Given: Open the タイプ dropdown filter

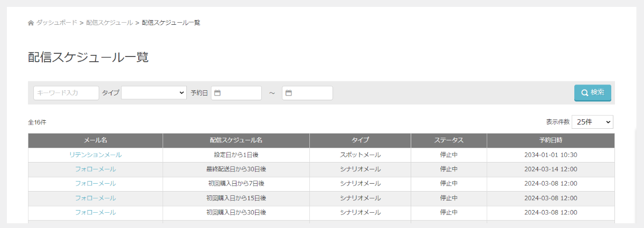Looking at the screenshot, I should pyautogui.click(x=154, y=93).
